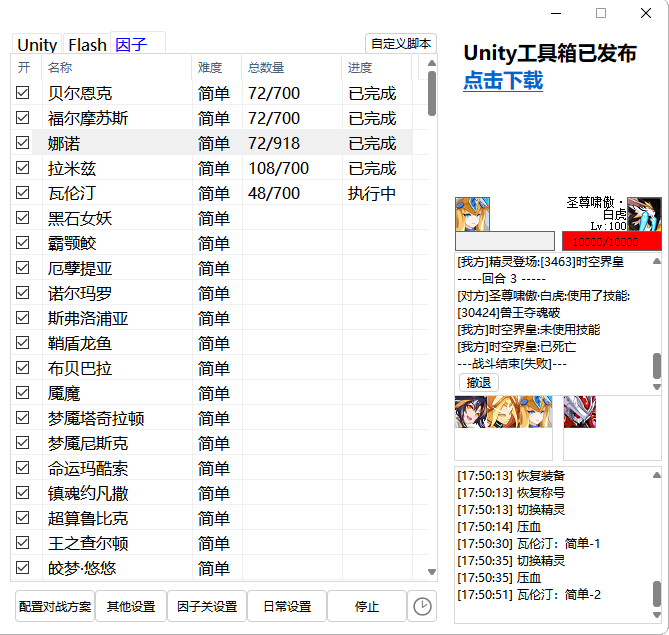669x635 pixels.
Task: Click the player's empty HP bar
Action: 505,242
